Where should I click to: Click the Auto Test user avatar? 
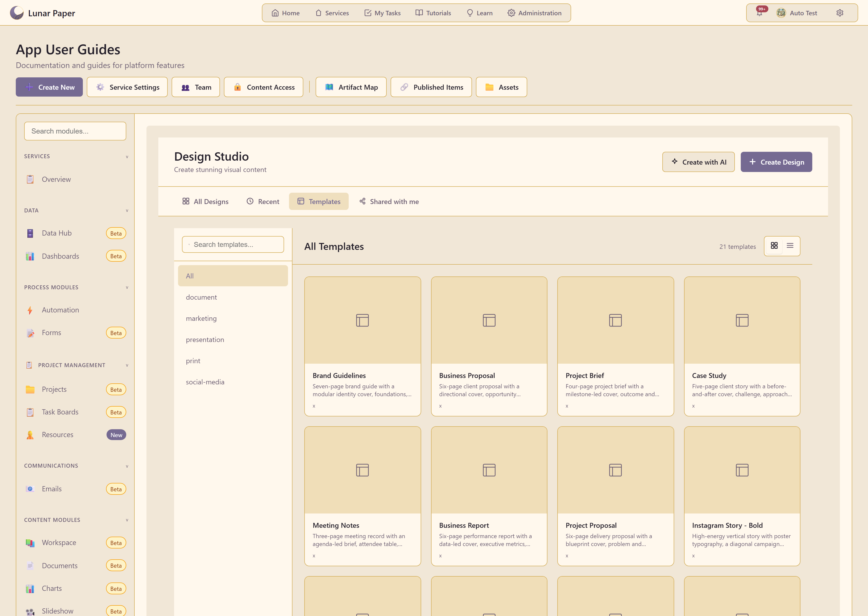[x=781, y=13]
